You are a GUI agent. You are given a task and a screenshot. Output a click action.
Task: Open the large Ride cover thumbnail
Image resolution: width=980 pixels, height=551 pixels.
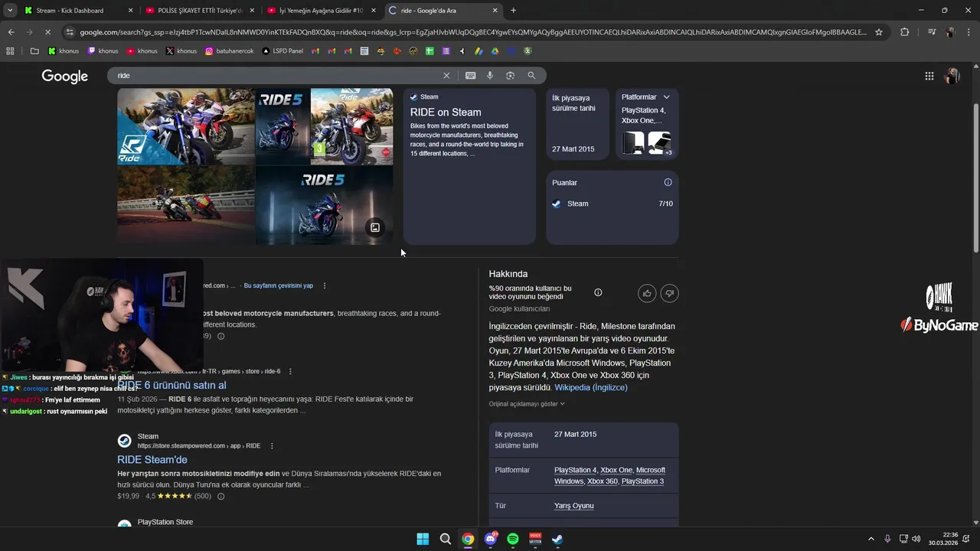point(186,127)
